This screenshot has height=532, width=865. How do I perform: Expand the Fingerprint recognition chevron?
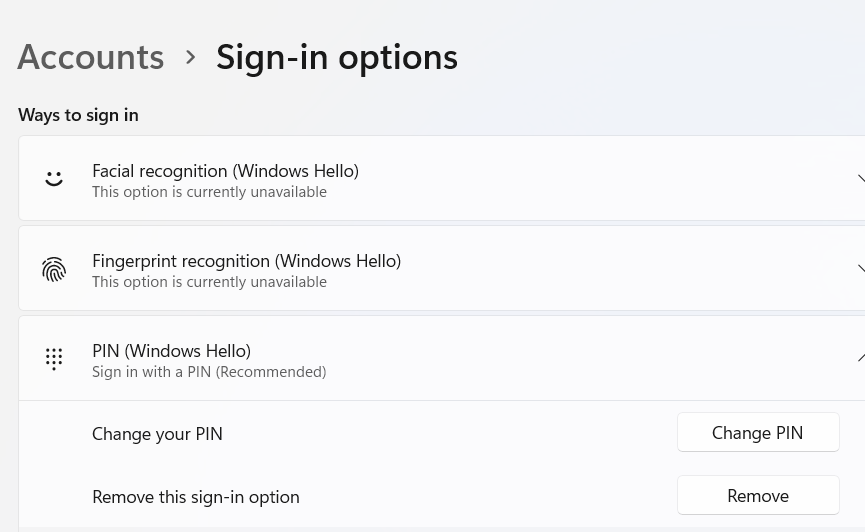pyautogui.click(x=861, y=269)
